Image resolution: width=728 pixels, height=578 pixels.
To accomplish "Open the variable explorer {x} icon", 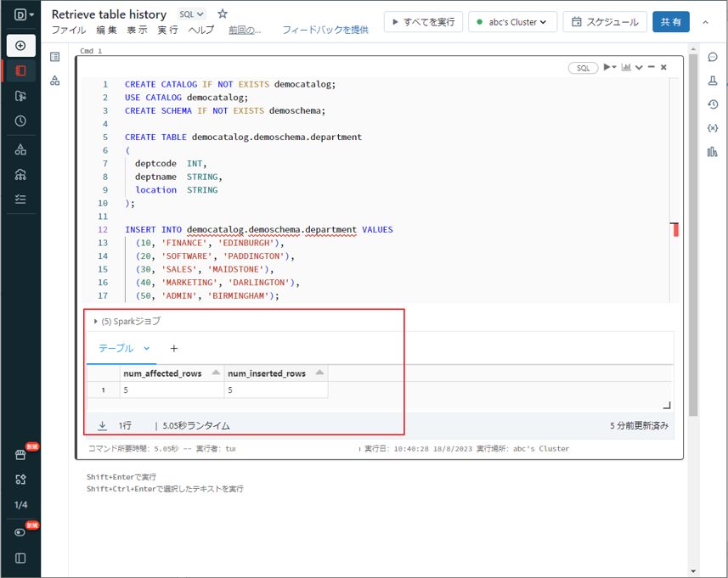I will [x=712, y=128].
